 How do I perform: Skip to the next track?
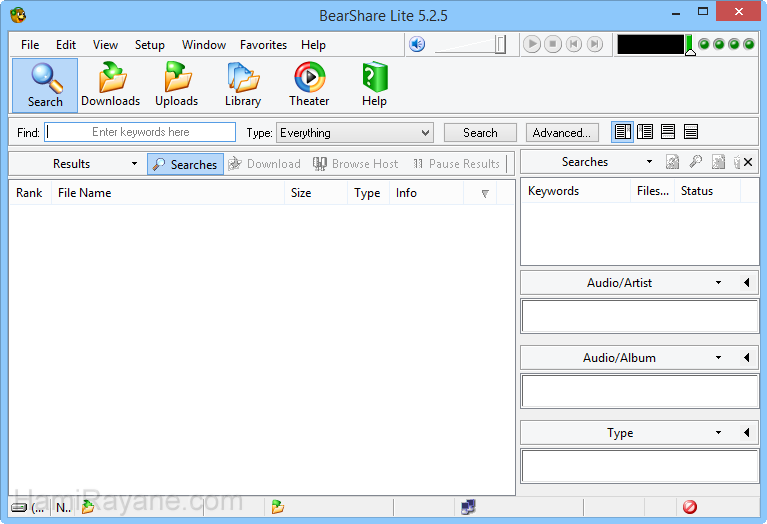[595, 44]
